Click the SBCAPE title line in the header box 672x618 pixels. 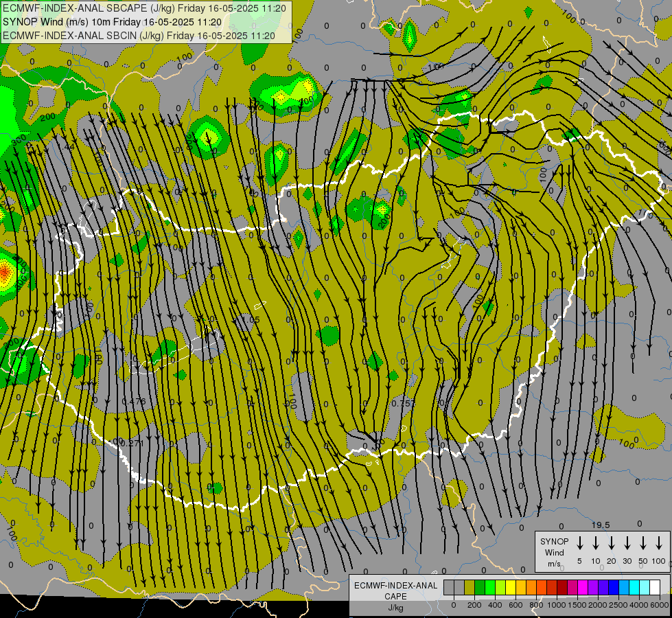pos(146,8)
